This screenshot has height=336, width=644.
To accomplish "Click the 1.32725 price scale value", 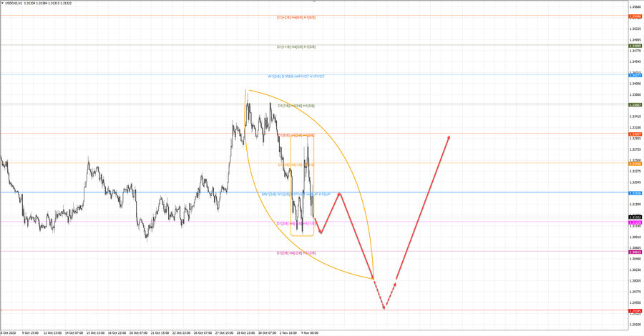I will (635, 149).
